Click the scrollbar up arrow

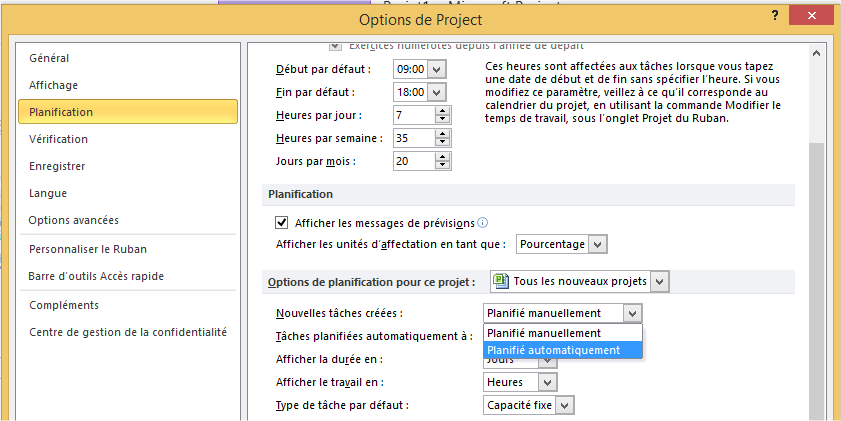817,54
